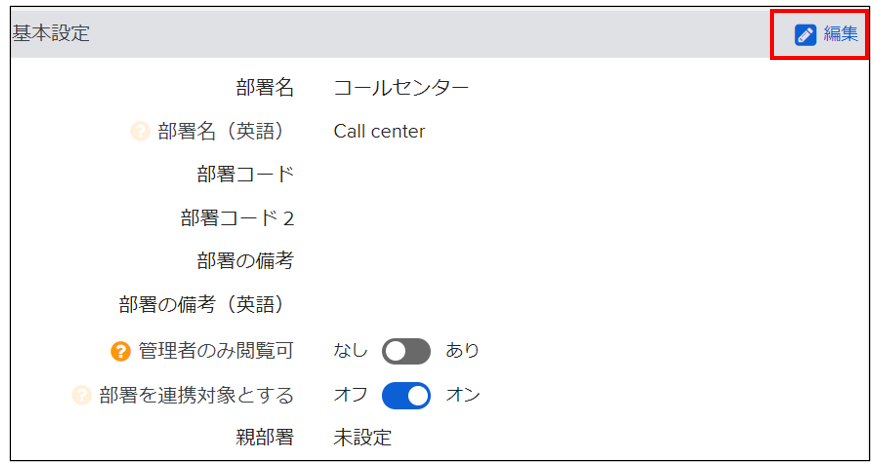Click the 部署コード label

pyautogui.click(x=246, y=175)
